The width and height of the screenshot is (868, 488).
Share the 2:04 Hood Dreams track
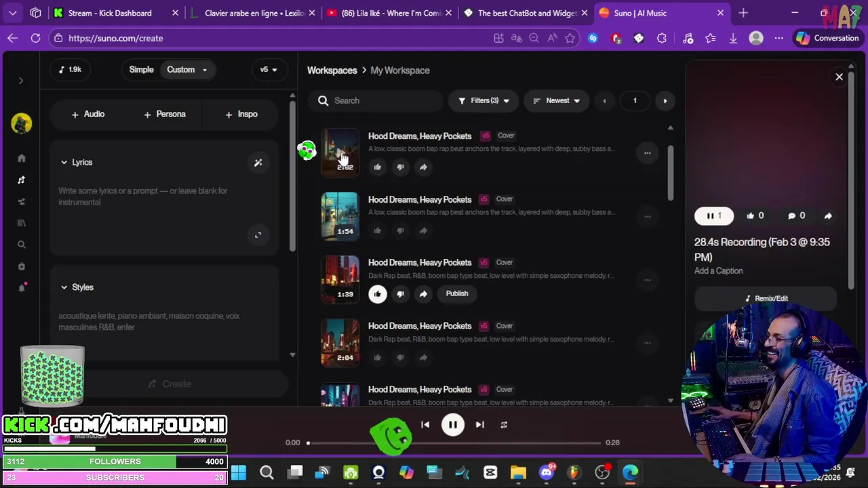coord(423,357)
